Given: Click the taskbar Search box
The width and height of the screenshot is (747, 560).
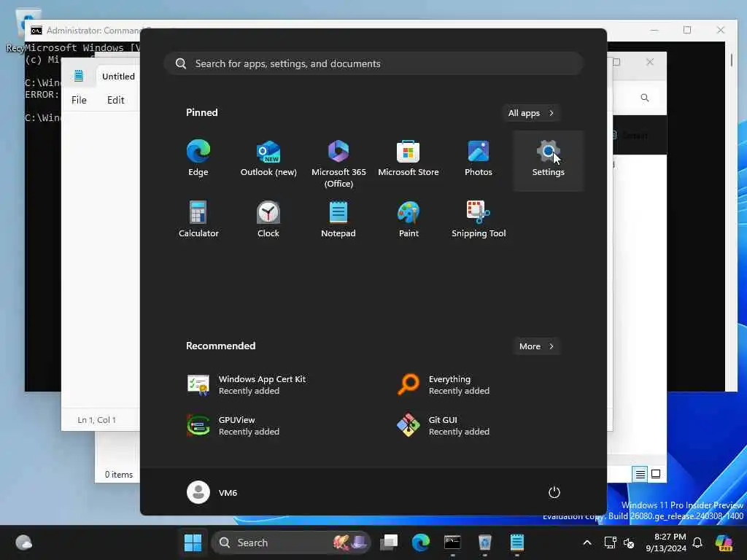Looking at the screenshot, I should coord(291,542).
